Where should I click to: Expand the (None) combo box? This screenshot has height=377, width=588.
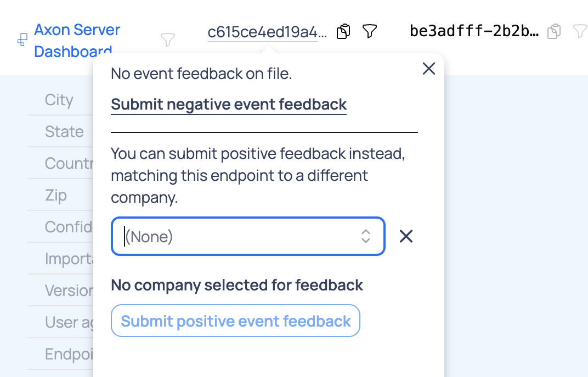pyautogui.click(x=248, y=236)
